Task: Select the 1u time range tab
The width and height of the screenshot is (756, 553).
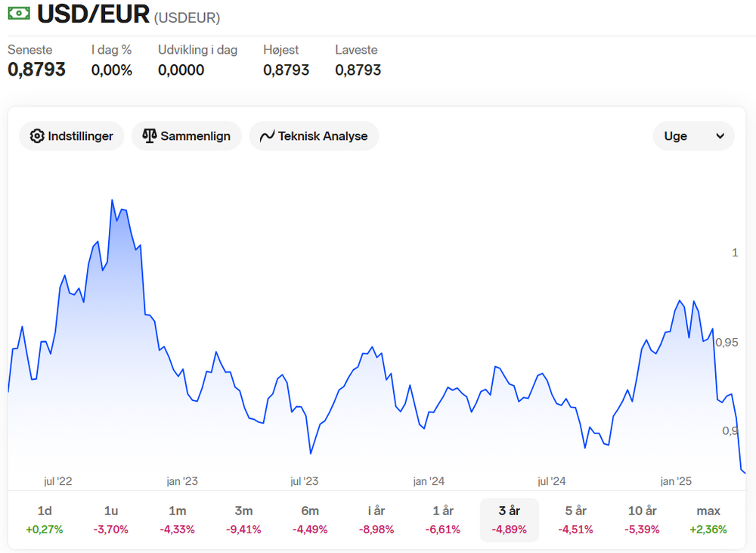Action: pos(111,520)
